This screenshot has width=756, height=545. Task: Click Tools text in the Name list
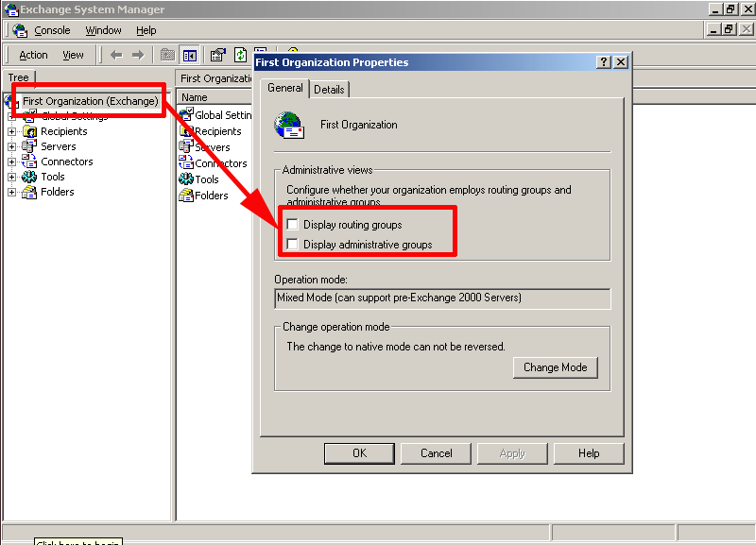tap(207, 179)
